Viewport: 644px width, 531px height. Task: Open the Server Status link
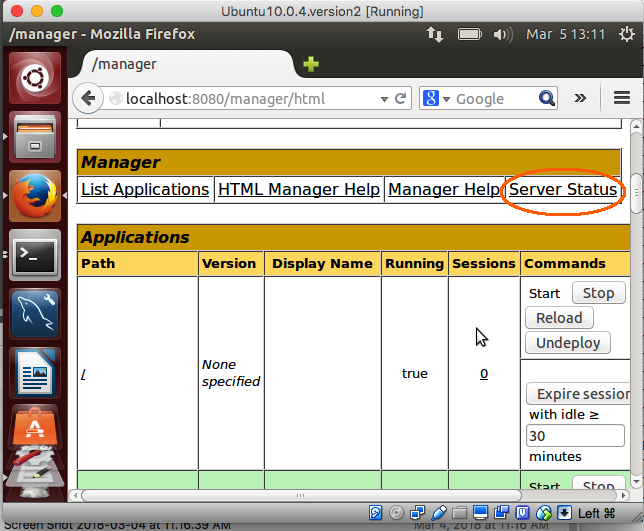click(563, 189)
